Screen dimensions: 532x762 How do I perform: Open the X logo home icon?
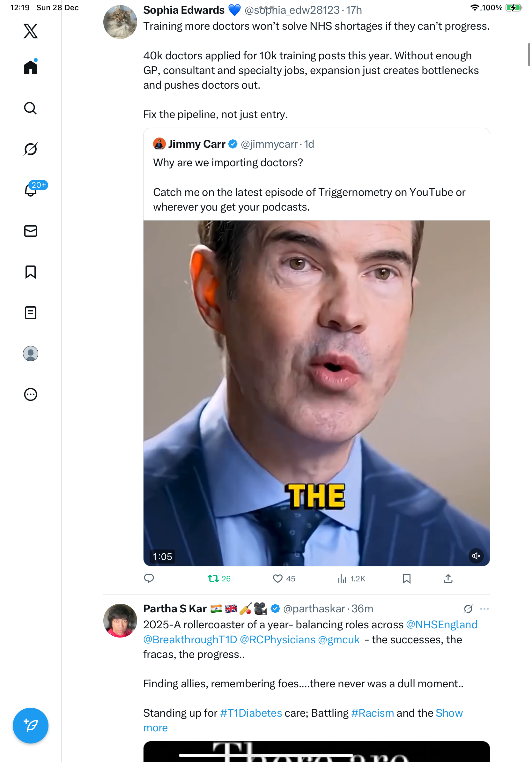(31, 31)
